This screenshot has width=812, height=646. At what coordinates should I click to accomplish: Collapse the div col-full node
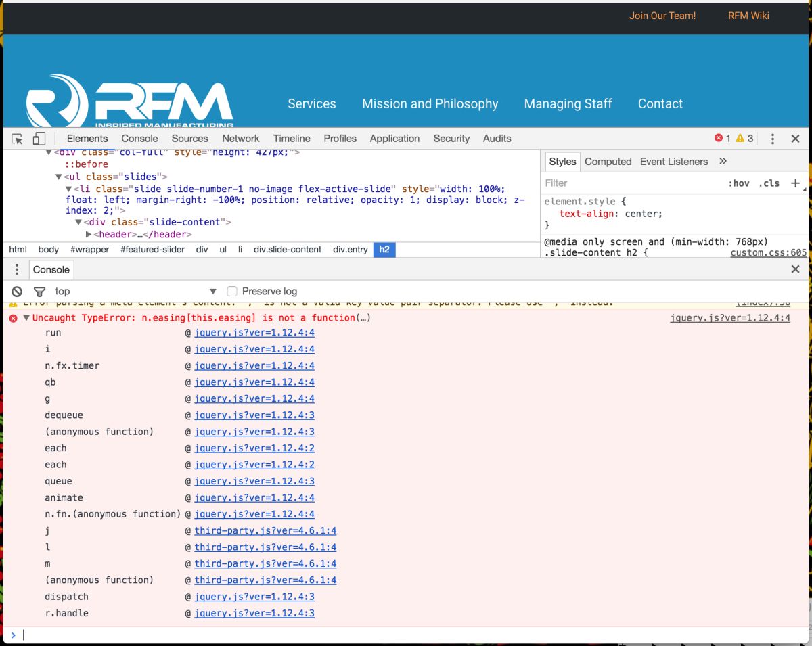49,153
